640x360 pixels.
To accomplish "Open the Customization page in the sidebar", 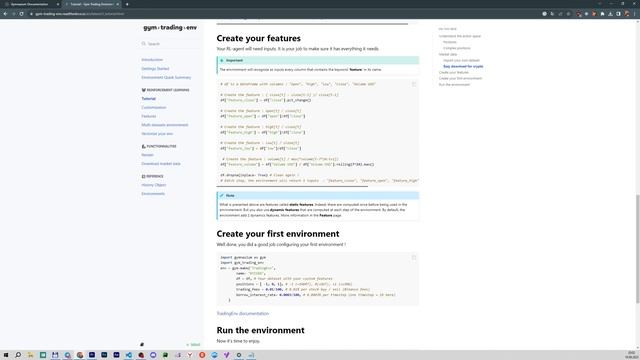I will point(153,107).
